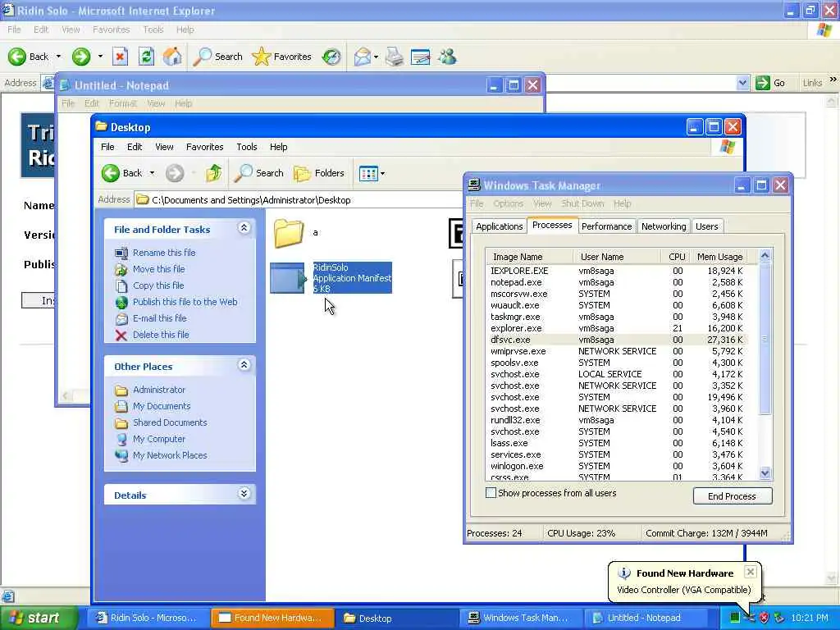
Task: Click Messenger icon in Internet Explorer toolbar
Action: coord(447,57)
